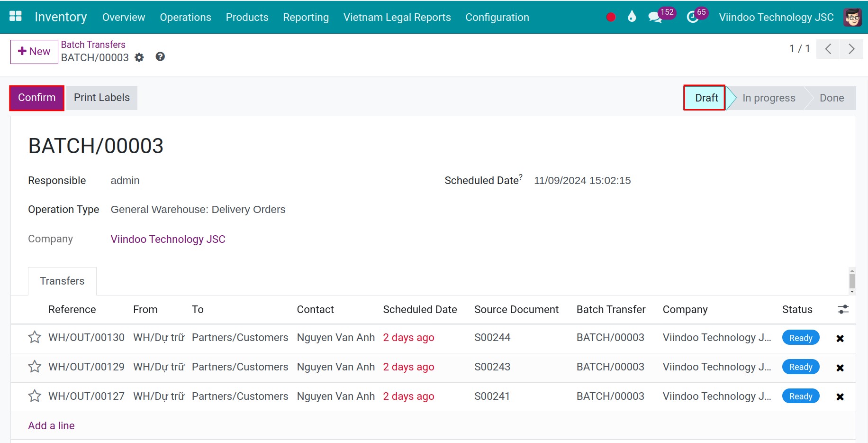The image size is (868, 443).
Task: Edit the BATCH/00003 title field
Action: (x=96, y=146)
